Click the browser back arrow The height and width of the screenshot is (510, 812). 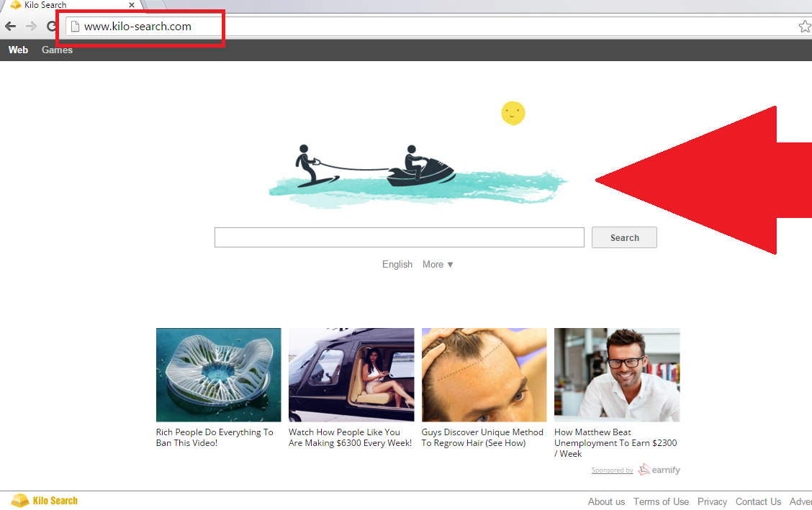(10, 27)
